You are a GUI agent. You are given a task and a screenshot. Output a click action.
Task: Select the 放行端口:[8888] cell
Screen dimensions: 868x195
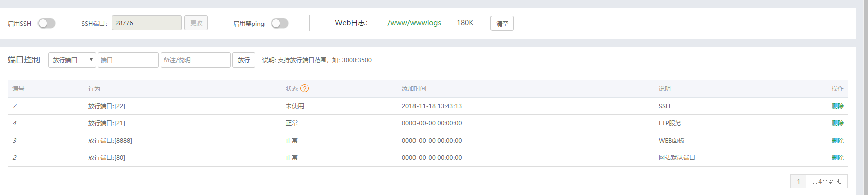point(110,141)
